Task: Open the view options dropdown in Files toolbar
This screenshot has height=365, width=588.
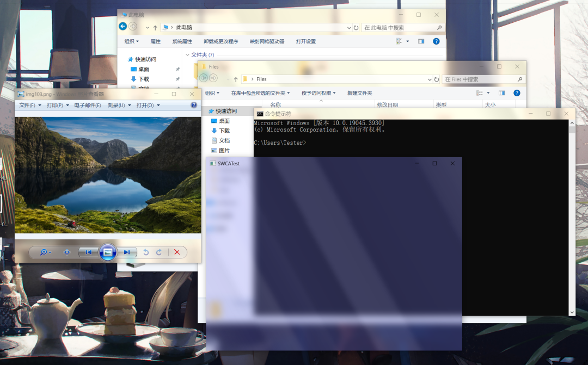Action: (487, 92)
